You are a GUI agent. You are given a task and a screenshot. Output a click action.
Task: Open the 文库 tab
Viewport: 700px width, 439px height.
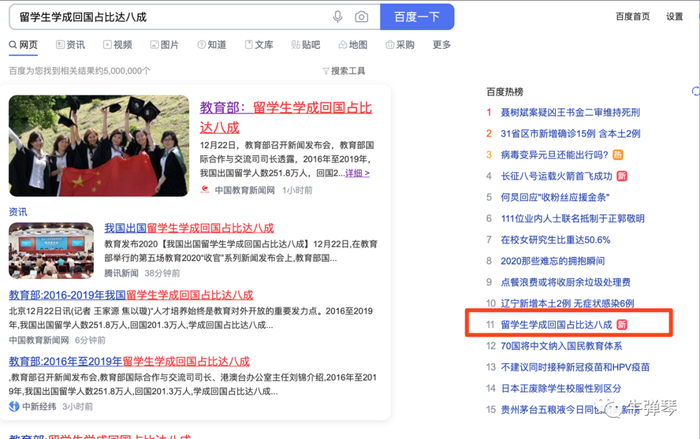259,45
